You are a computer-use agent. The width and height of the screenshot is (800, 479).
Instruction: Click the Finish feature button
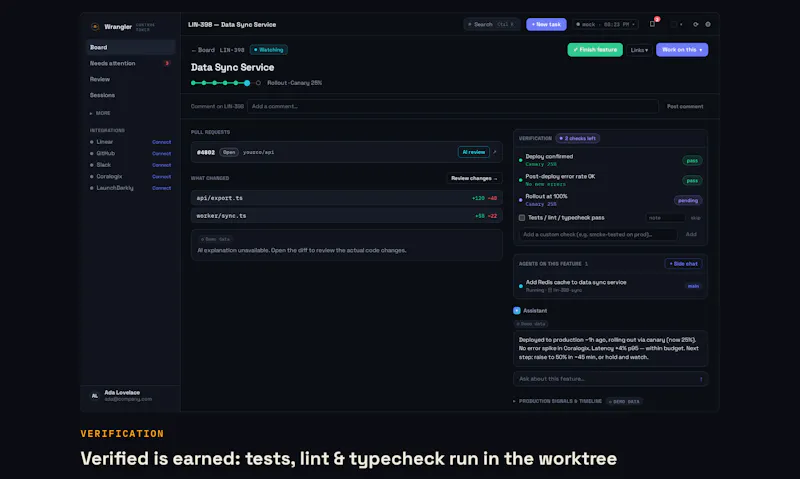(x=595, y=49)
